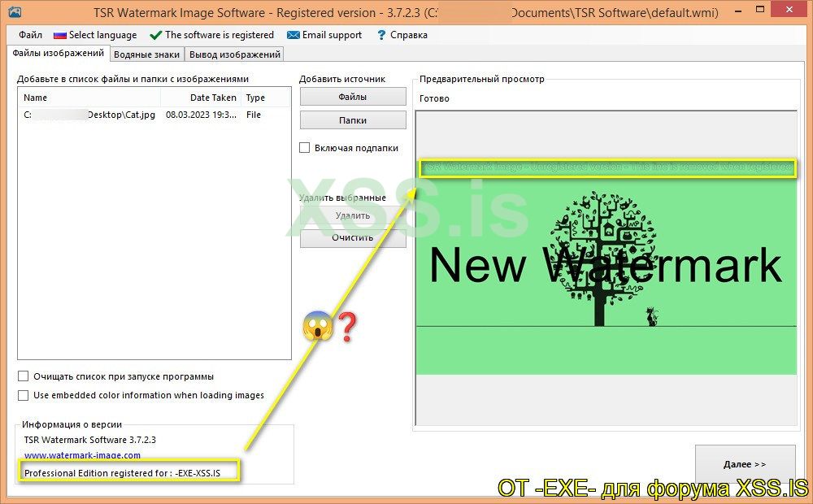This screenshot has width=813, height=504.
Task: Toggle Use embedded color information checkbox
Action: tap(24, 395)
